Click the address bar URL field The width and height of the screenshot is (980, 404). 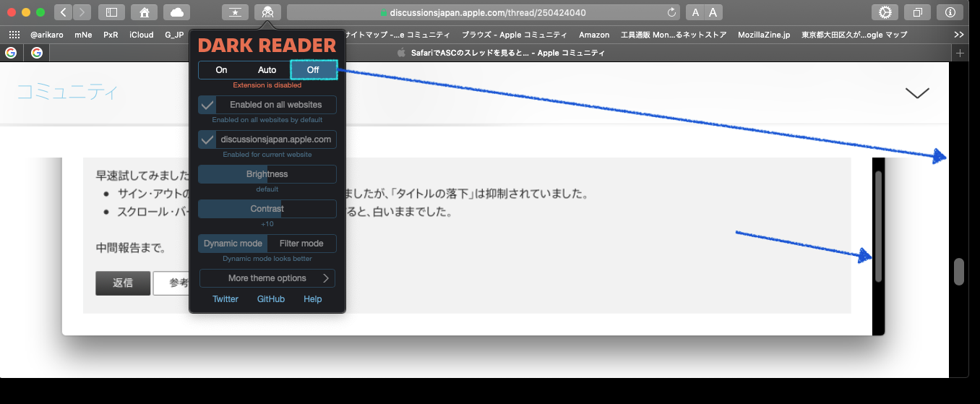click(x=484, y=12)
